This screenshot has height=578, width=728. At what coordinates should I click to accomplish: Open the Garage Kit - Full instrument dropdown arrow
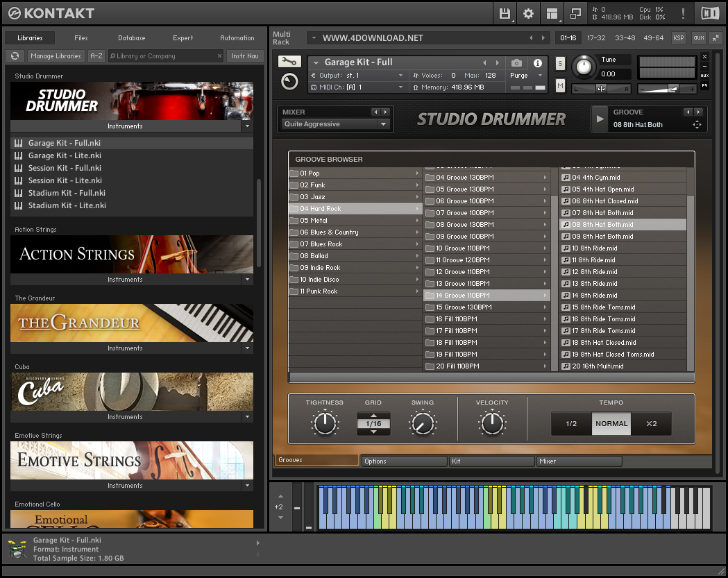[x=316, y=62]
